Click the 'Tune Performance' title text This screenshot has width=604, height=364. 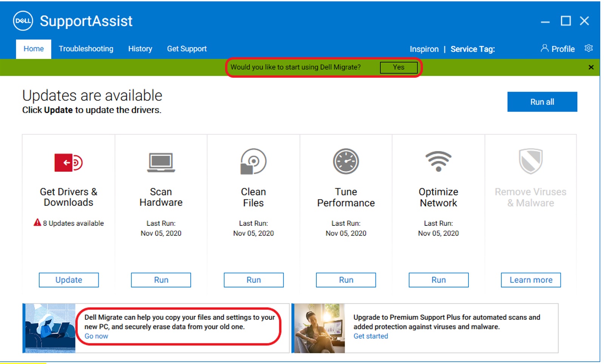(346, 197)
